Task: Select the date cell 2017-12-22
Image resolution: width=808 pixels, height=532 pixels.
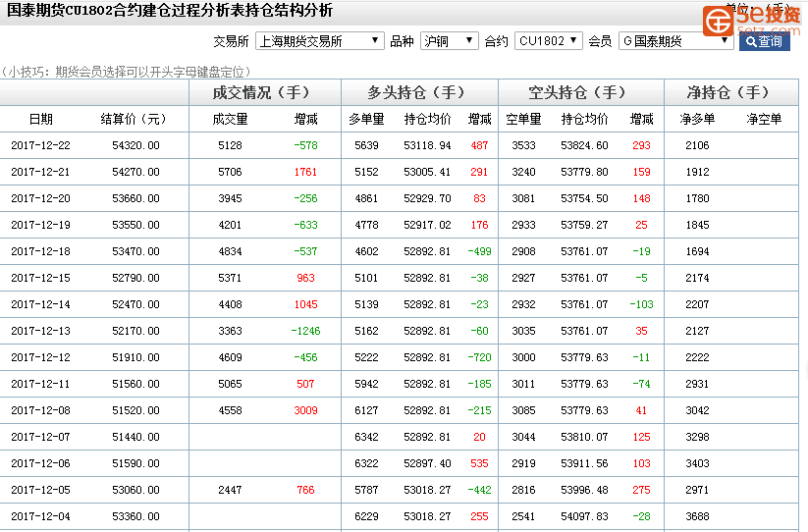Action: pos(40,145)
